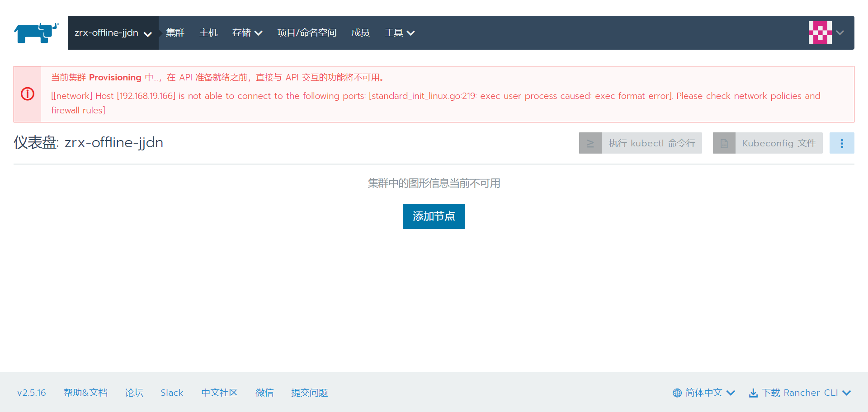Expand the 存储 storage dropdown

click(247, 33)
